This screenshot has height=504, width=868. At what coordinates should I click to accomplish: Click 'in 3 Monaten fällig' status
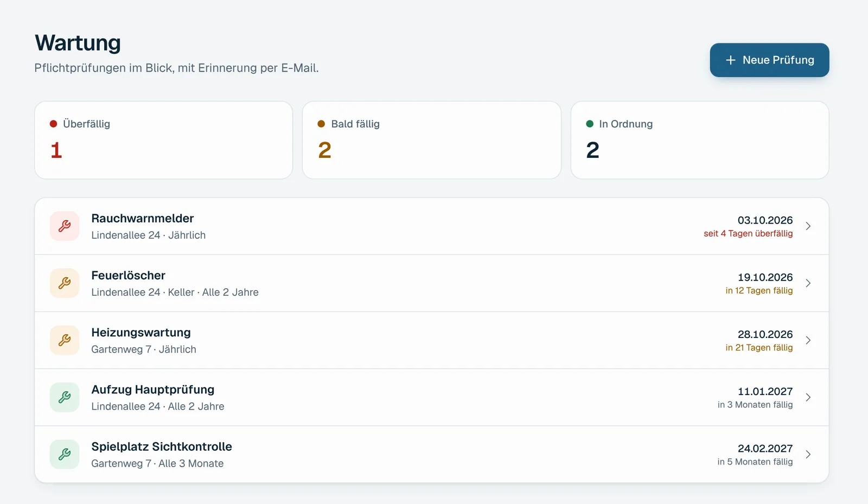pos(755,404)
